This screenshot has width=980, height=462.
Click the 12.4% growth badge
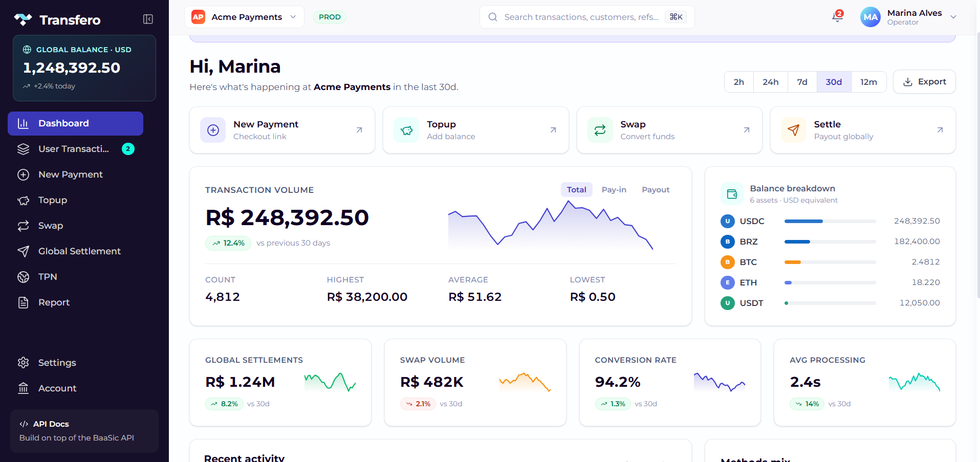click(228, 243)
